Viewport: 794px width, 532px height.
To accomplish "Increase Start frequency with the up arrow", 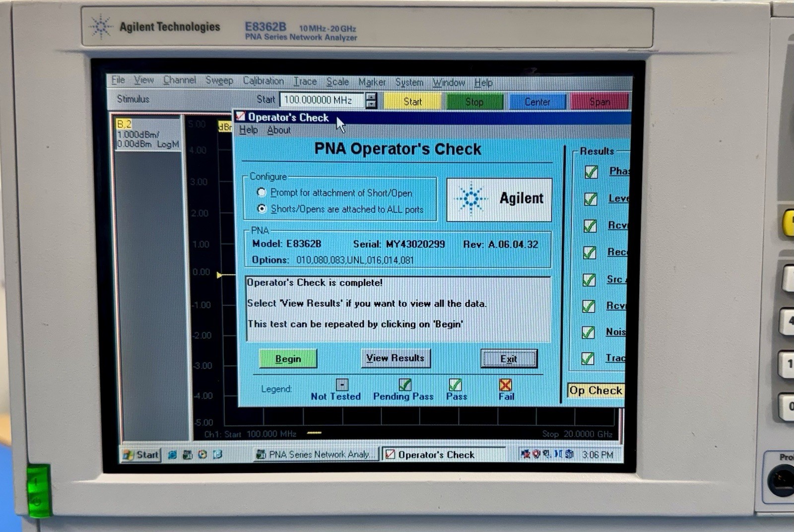I will (371, 96).
